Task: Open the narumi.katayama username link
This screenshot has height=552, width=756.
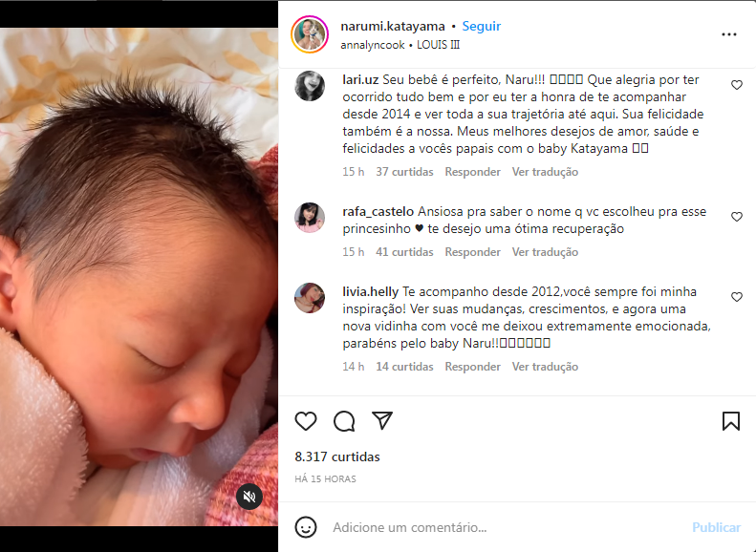Action: click(393, 26)
